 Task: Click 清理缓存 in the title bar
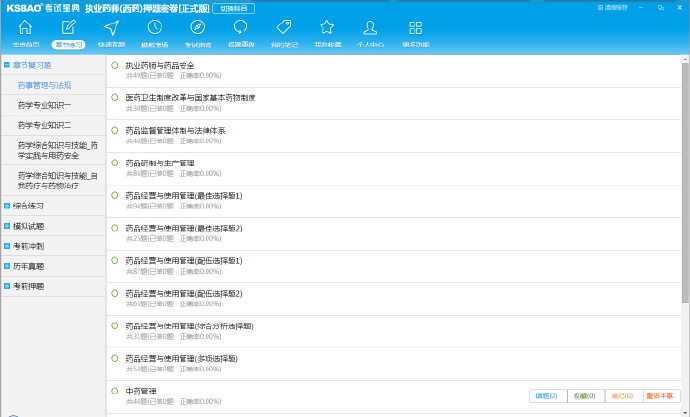[x=613, y=7]
